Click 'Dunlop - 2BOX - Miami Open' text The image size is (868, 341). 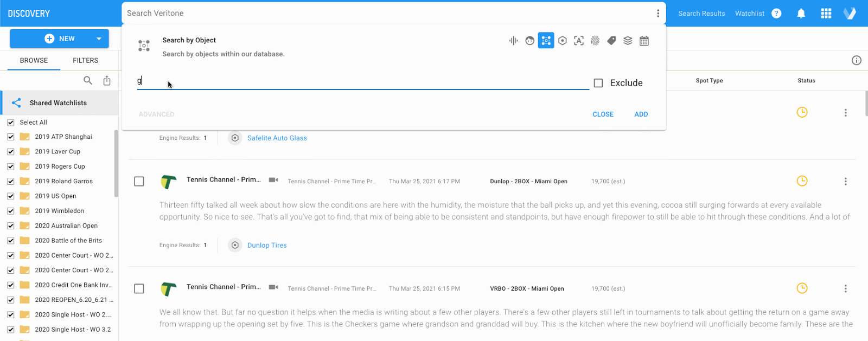click(x=528, y=182)
